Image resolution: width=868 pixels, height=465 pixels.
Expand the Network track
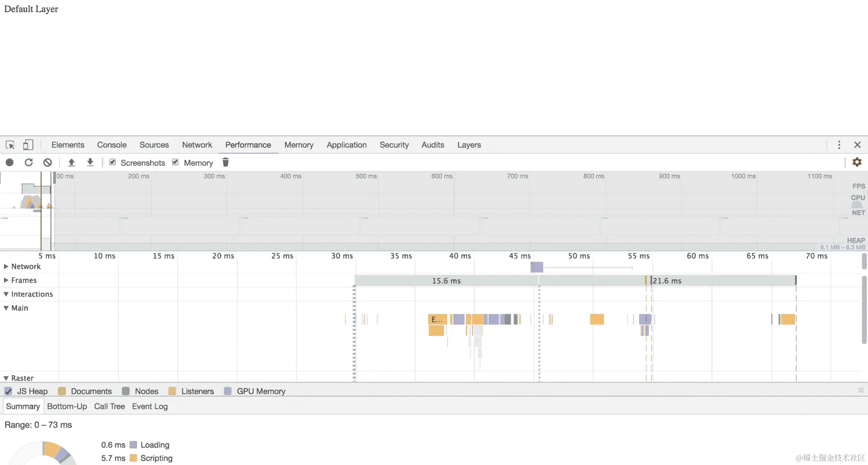[6, 266]
